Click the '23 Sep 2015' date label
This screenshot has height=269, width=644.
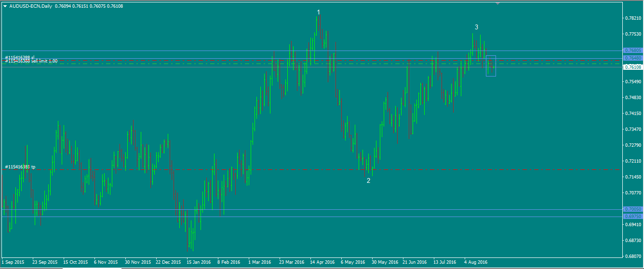(x=44, y=262)
